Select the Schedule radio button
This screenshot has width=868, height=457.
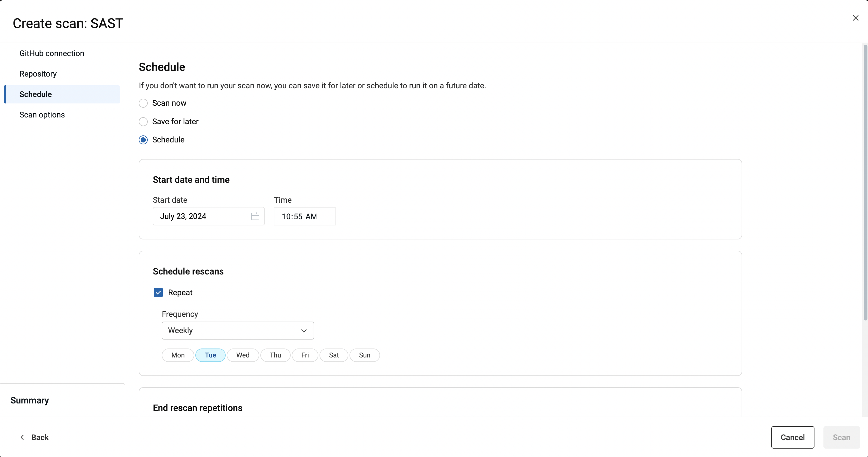coord(143,140)
